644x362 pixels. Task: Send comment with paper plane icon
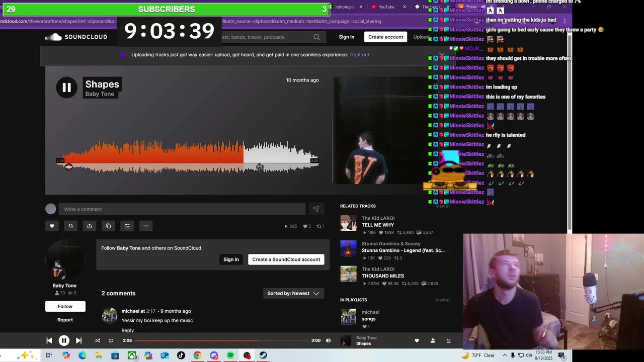point(316,209)
